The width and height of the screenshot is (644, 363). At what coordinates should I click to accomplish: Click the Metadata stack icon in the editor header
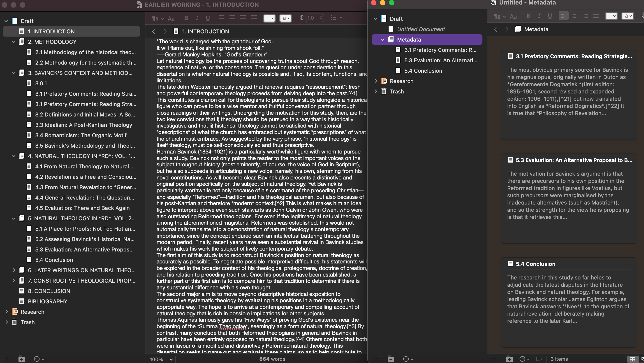click(x=518, y=29)
